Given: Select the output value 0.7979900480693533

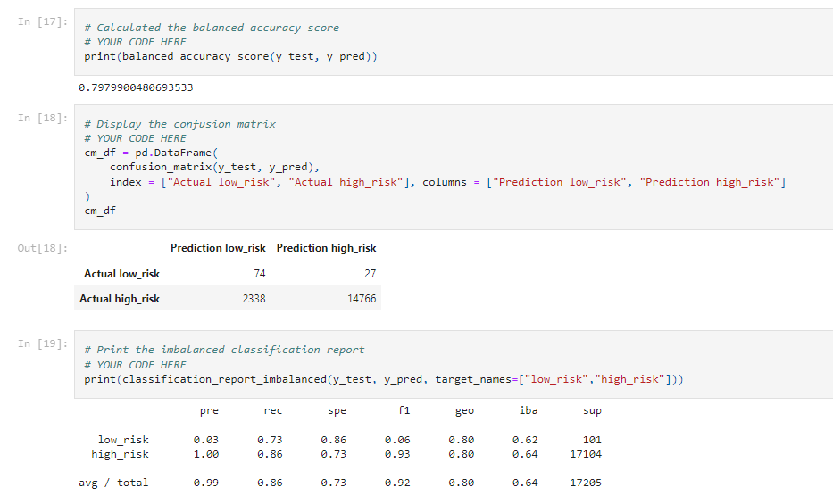Looking at the screenshot, I should [136, 87].
